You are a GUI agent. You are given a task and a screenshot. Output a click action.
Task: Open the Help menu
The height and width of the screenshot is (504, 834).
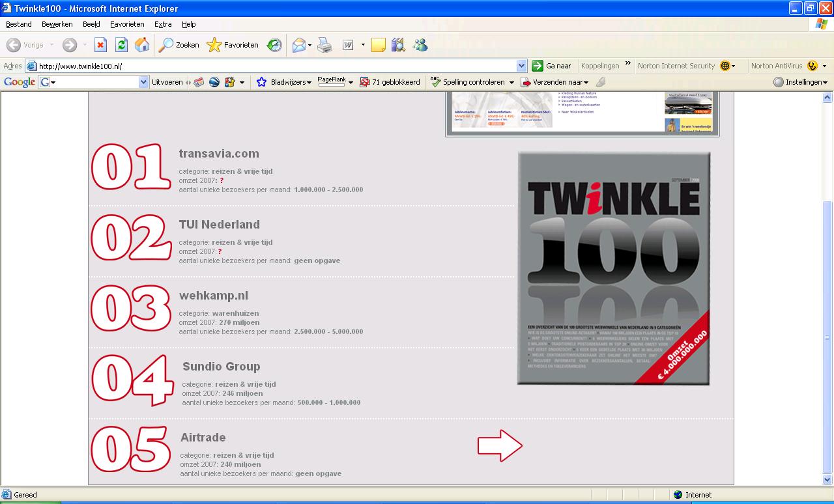[x=188, y=24]
